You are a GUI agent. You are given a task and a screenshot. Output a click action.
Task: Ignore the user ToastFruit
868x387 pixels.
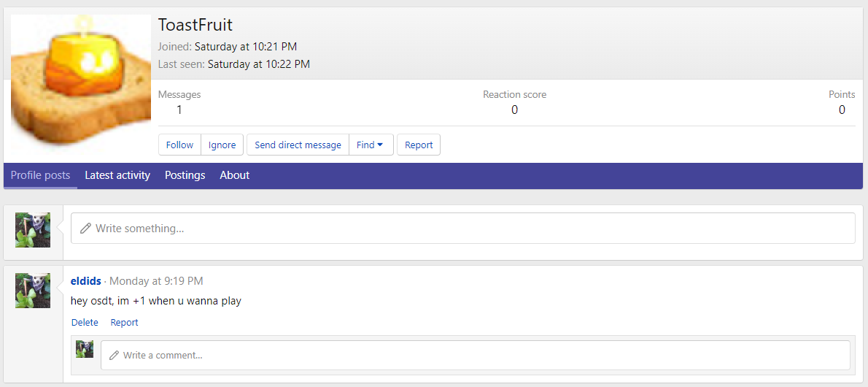point(222,145)
